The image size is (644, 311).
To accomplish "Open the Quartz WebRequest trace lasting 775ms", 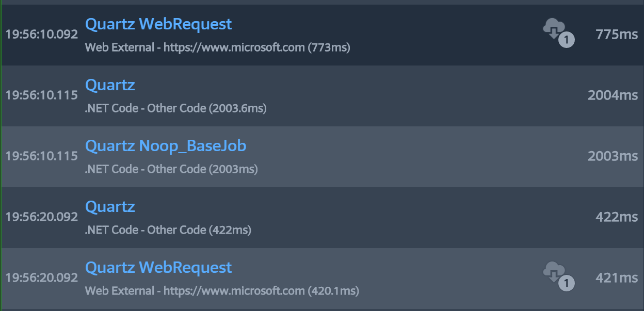I will point(158,24).
